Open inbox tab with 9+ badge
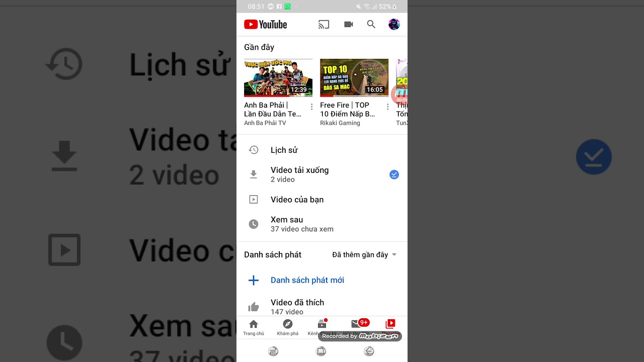Image resolution: width=644 pixels, height=362 pixels. pyautogui.click(x=356, y=327)
